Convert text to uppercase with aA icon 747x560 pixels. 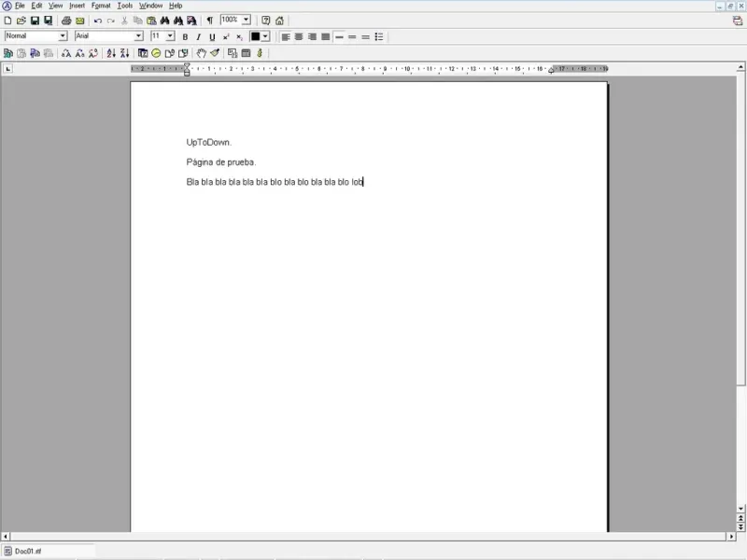click(x=66, y=53)
